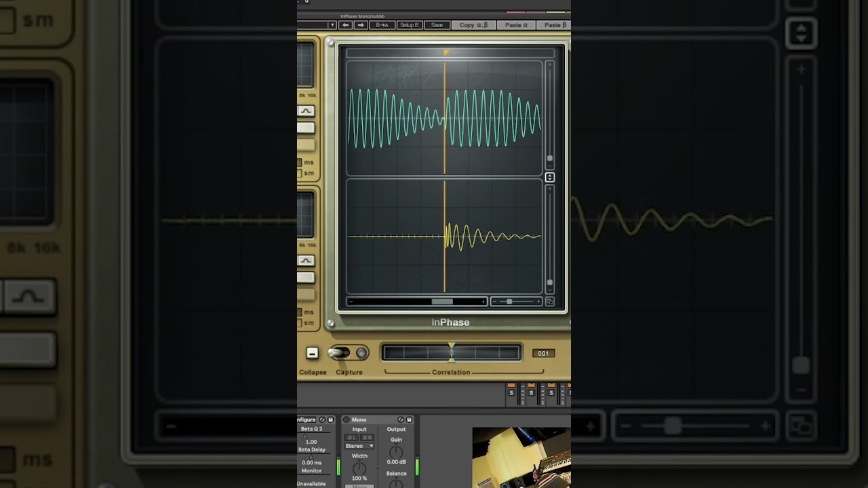Solo the second mixer track S button

[x=531, y=392]
